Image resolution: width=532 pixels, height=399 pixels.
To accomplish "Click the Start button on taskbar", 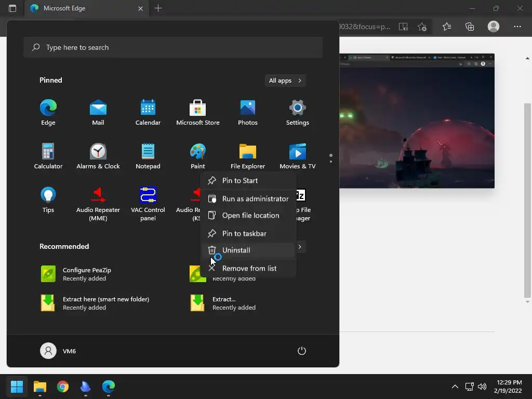I will (17, 387).
